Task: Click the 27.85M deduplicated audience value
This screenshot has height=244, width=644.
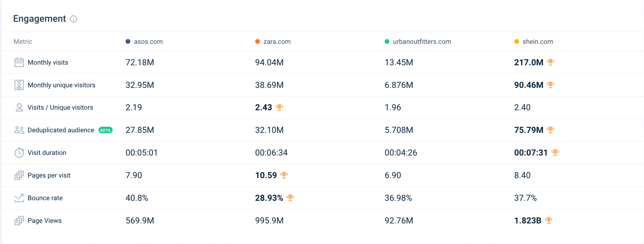Action: coord(140,130)
